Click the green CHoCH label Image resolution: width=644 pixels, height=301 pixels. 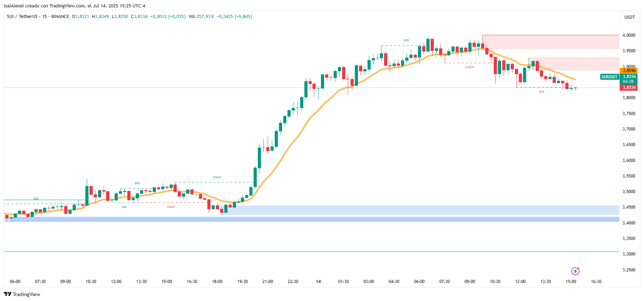coord(217,177)
